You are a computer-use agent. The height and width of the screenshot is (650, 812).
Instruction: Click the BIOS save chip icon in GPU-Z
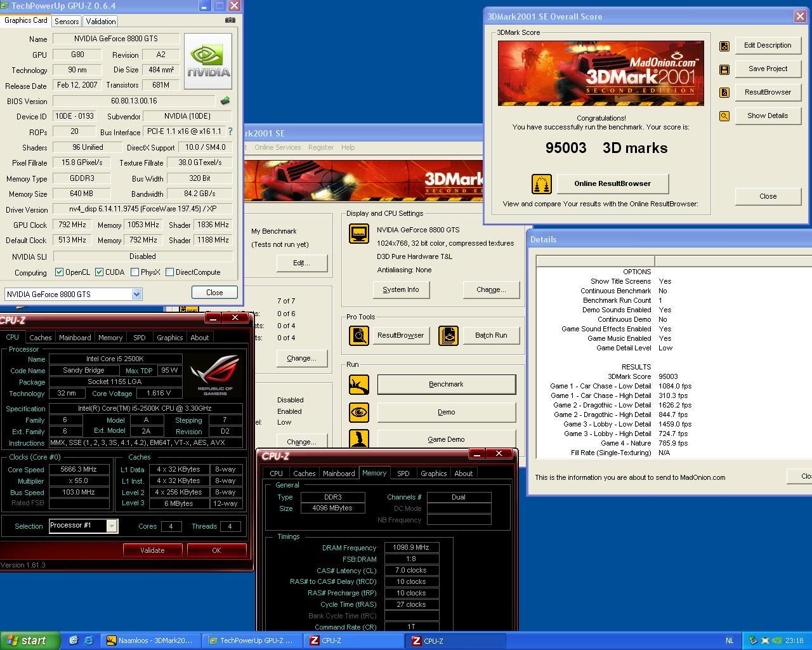point(225,101)
